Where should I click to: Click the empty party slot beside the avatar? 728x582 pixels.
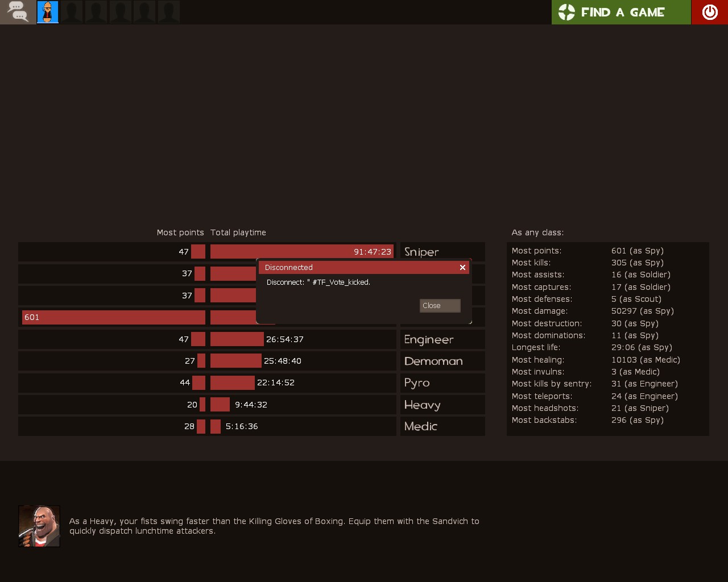72,12
